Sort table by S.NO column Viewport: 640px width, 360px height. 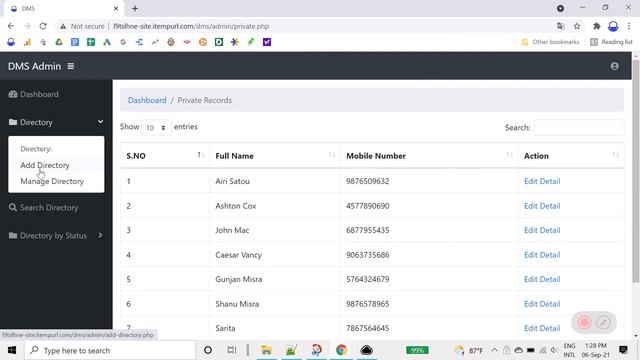pyautogui.click(x=164, y=156)
